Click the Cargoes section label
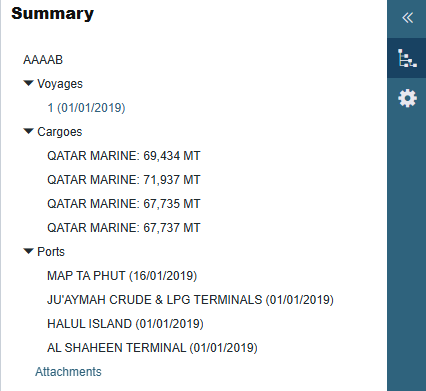The image size is (426, 391). (x=60, y=132)
